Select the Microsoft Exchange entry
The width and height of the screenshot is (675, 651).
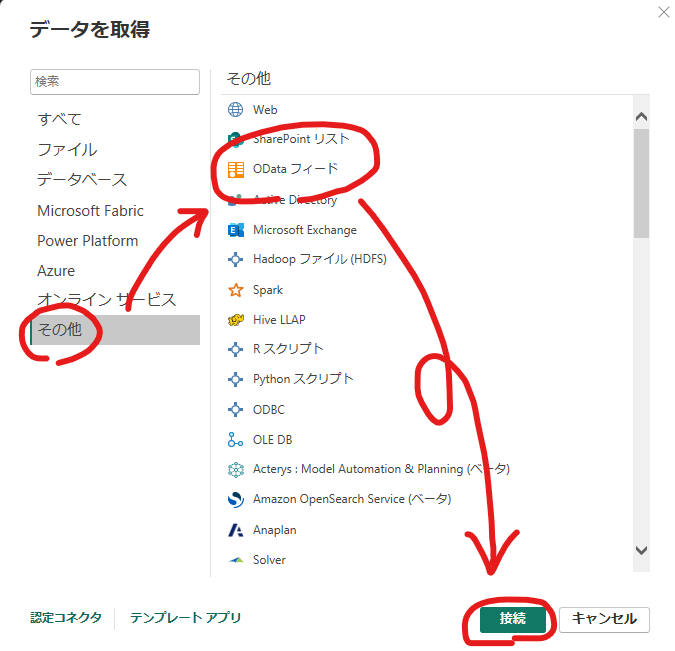(305, 230)
